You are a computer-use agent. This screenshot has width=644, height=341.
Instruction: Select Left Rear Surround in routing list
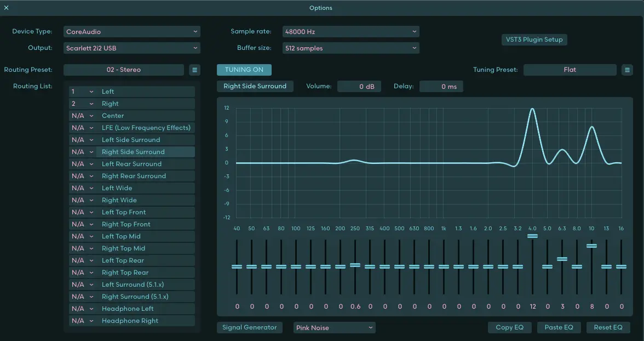click(x=131, y=164)
